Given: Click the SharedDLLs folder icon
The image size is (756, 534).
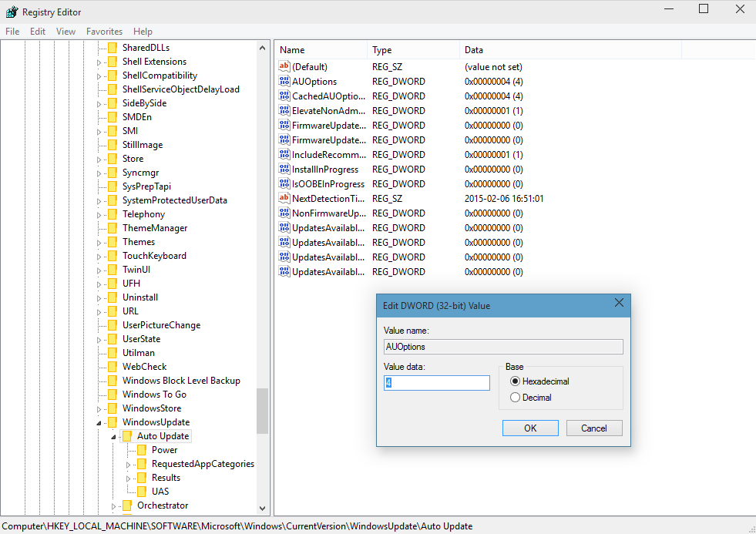Looking at the screenshot, I should (113, 48).
